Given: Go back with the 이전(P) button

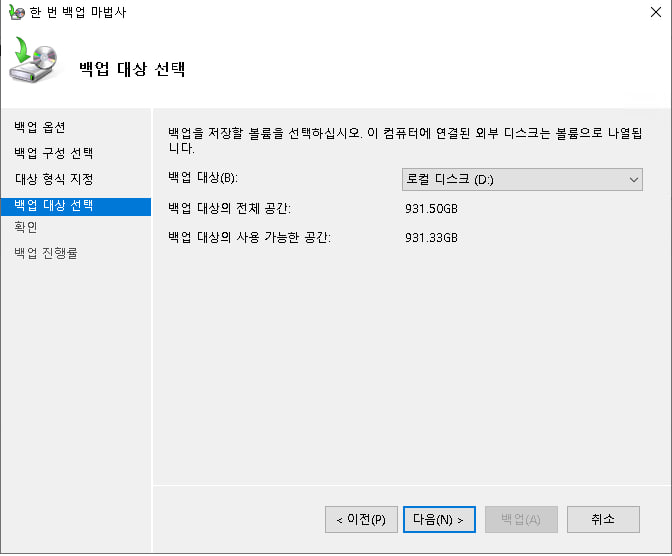Looking at the screenshot, I should coord(361,520).
